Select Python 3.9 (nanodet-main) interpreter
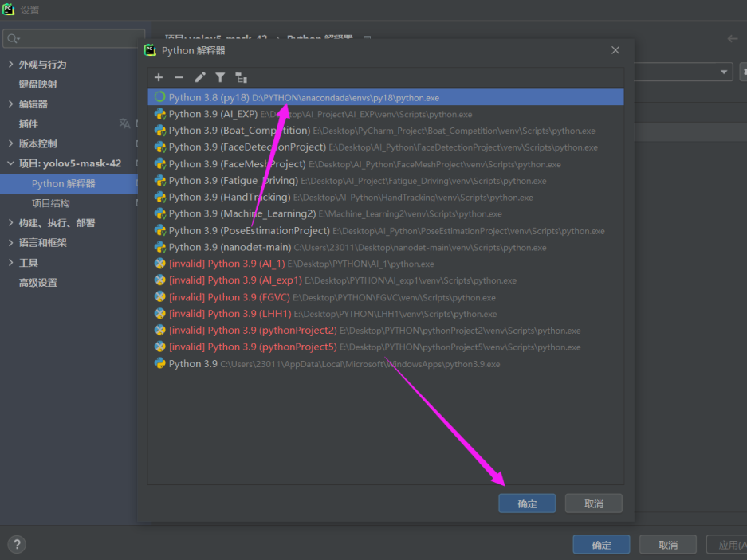 tap(385, 247)
